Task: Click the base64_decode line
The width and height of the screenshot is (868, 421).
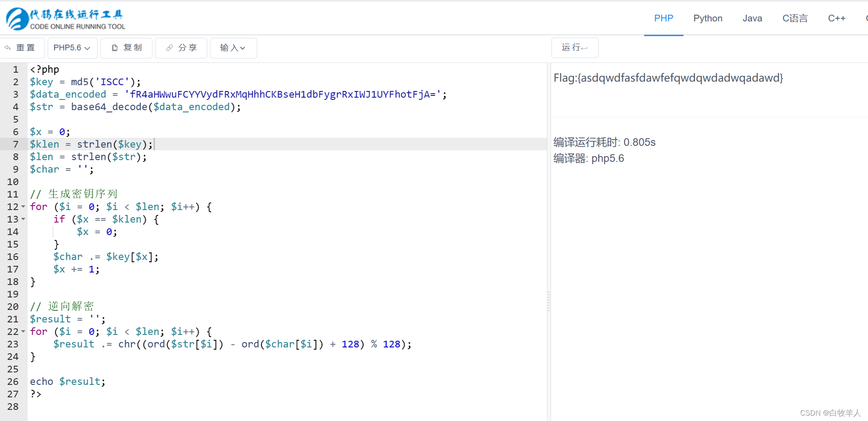Action: [x=135, y=107]
